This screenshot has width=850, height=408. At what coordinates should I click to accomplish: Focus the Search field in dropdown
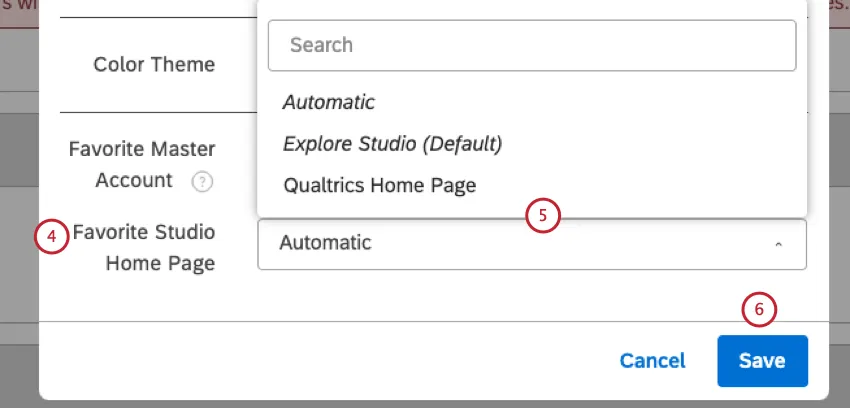point(531,45)
